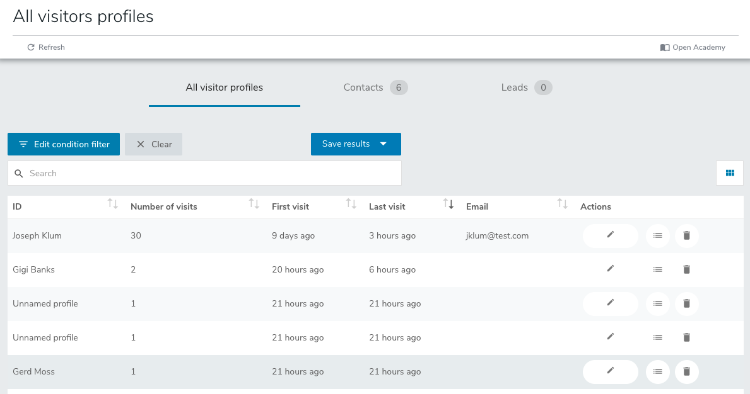Edit Gerd Moss profile with pencil icon
The width and height of the screenshot is (750, 394).
coord(610,371)
